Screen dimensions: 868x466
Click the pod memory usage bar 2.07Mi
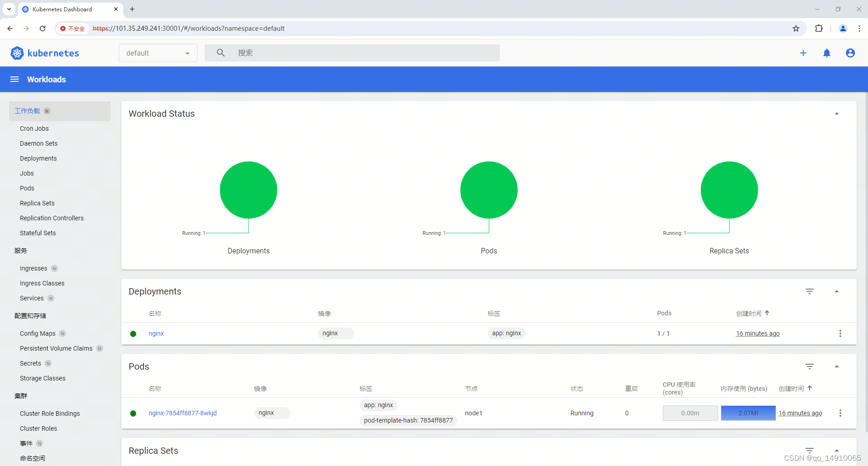tap(748, 413)
